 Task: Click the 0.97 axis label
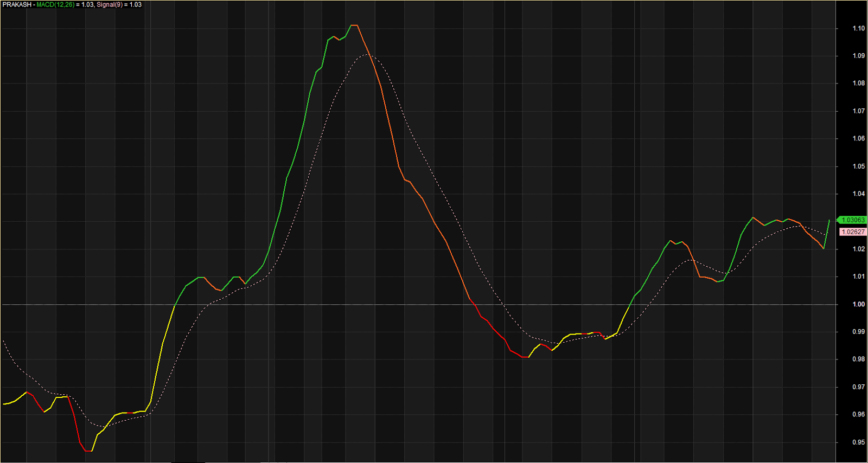pos(859,387)
